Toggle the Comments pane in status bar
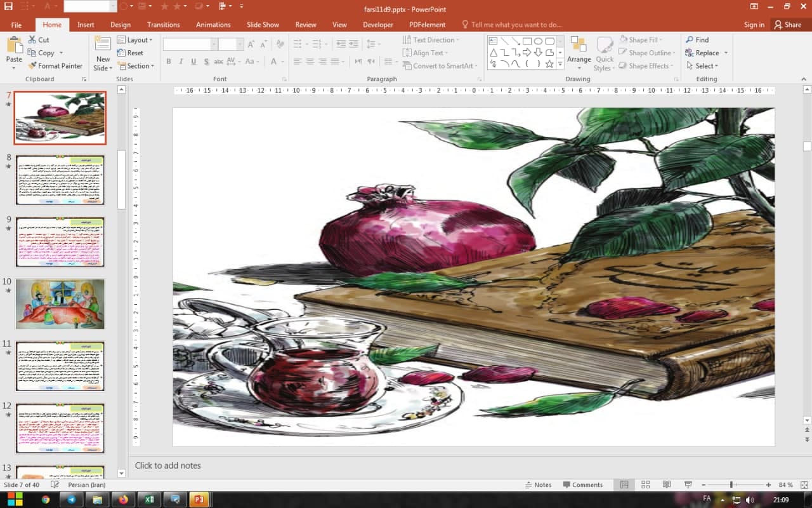812x508 pixels. [582, 485]
